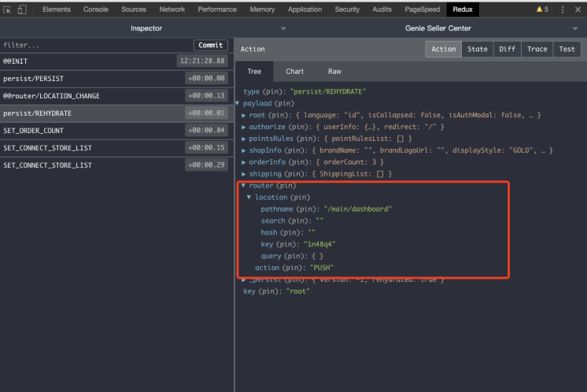Expand the shipping node arrow

(243, 174)
